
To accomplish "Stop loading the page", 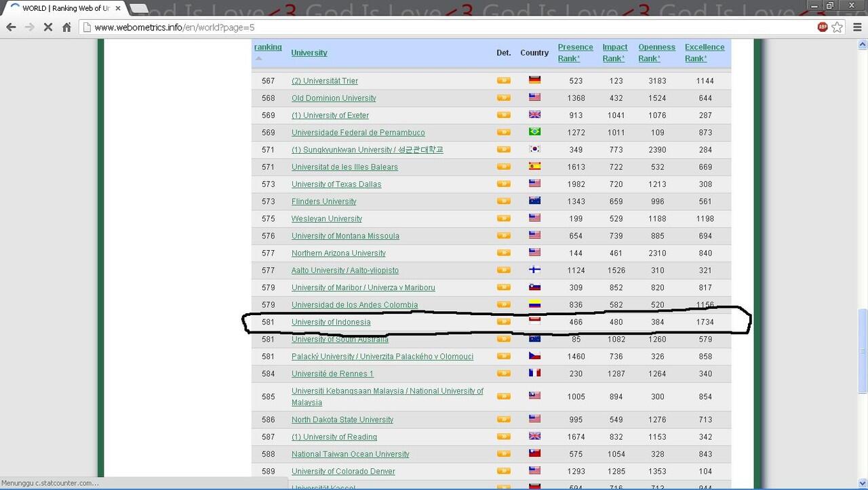I will [x=48, y=27].
